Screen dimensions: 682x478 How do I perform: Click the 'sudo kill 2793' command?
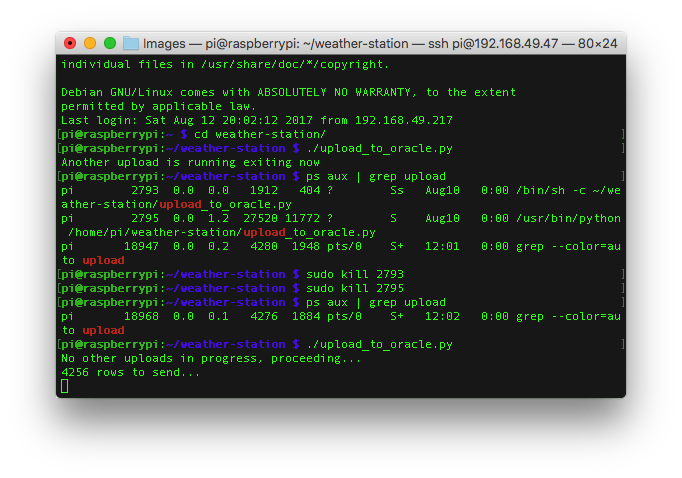click(x=355, y=274)
